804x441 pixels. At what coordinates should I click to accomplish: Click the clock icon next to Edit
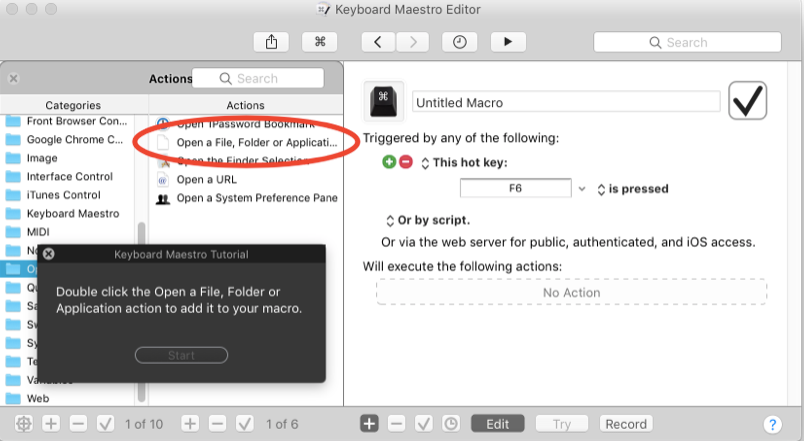click(451, 424)
